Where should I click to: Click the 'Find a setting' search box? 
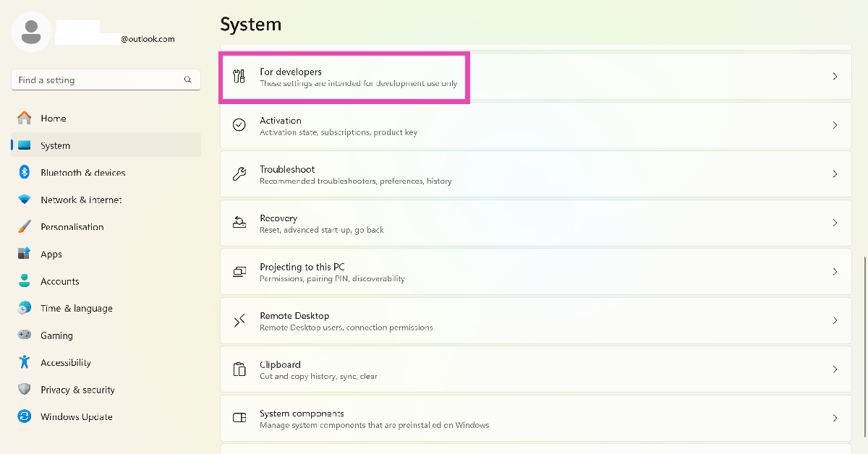[x=106, y=80]
